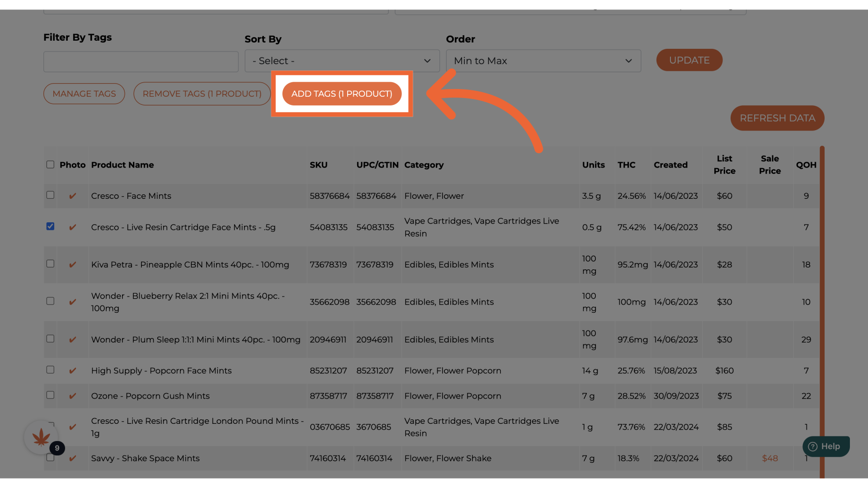Click photo checkmark for Kiva Petra Pineapple row
Screen dimensions: 868x488
(72, 265)
